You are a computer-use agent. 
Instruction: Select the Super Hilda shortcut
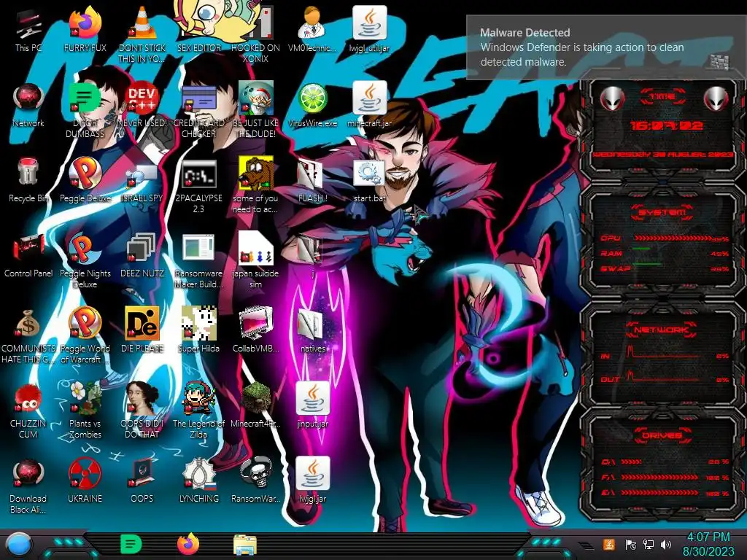pos(198,331)
